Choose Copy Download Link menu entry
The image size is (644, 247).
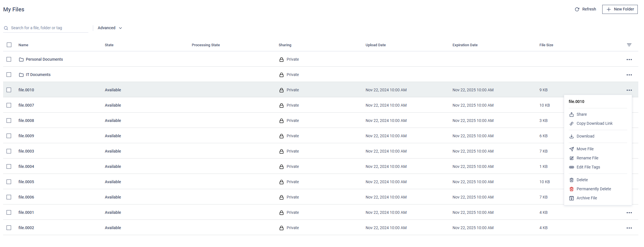pos(598,123)
